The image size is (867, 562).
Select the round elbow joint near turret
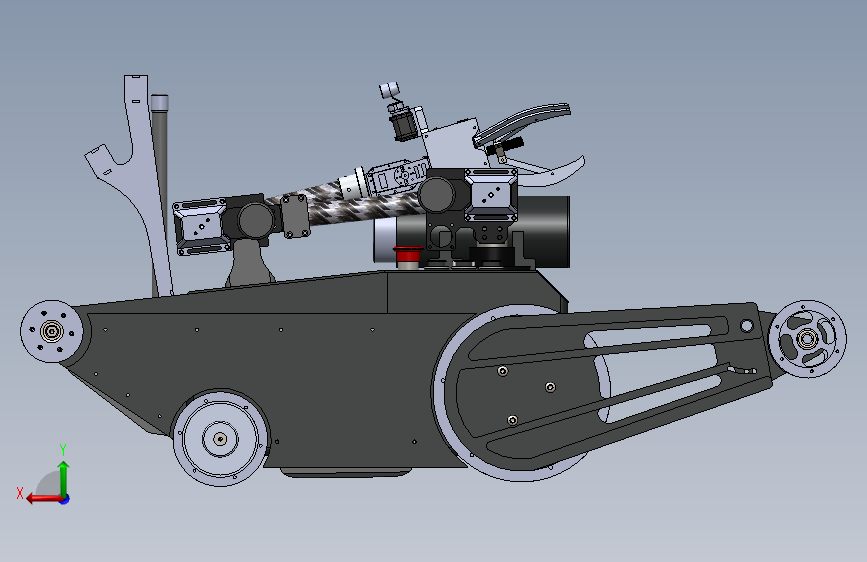click(x=437, y=195)
